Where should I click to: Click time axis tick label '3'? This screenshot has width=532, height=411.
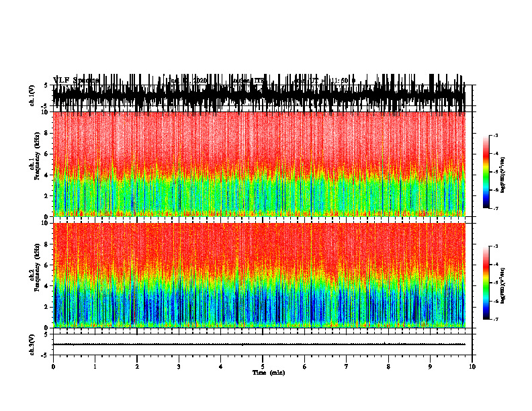tap(179, 367)
